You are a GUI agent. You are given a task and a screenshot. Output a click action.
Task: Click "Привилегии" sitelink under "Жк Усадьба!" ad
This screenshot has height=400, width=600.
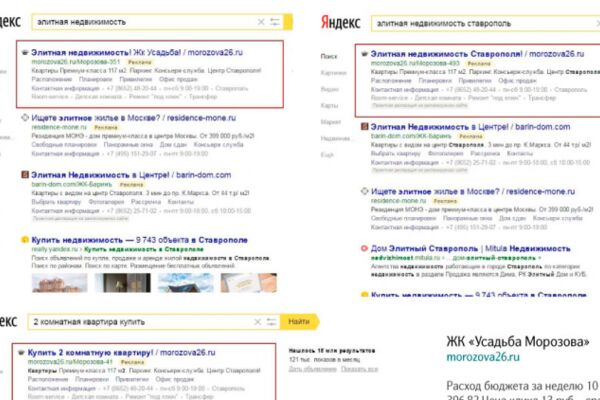[136, 79]
